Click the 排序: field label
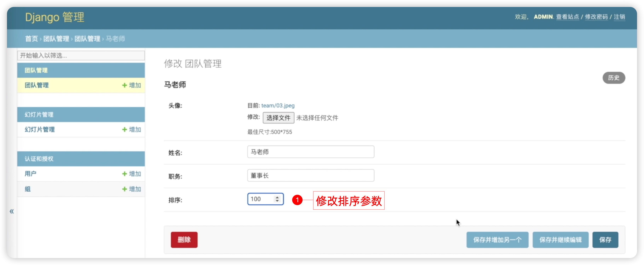 click(x=175, y=200)
